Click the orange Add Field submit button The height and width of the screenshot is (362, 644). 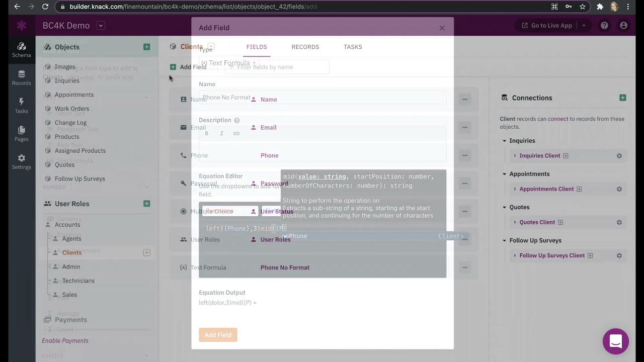click(218, 335)
